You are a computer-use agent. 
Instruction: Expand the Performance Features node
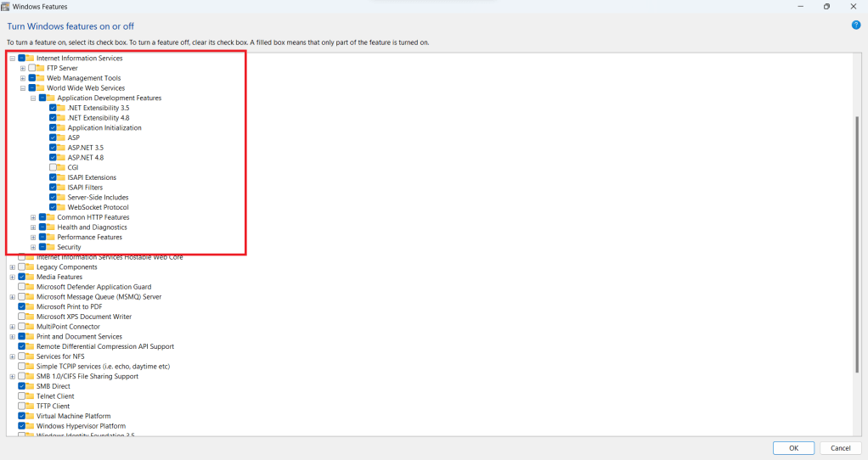tap(33, 237)
